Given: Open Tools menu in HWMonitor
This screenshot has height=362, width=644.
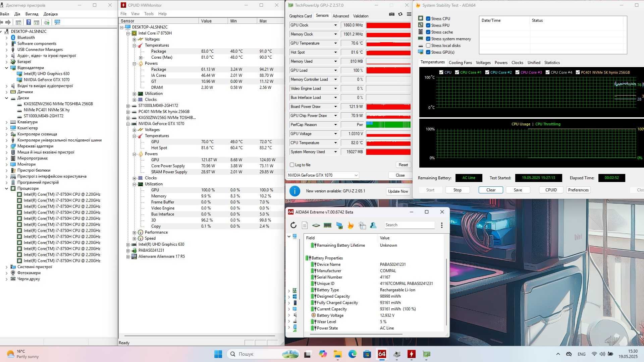Looking at the screenshot, I should (149, 14).
